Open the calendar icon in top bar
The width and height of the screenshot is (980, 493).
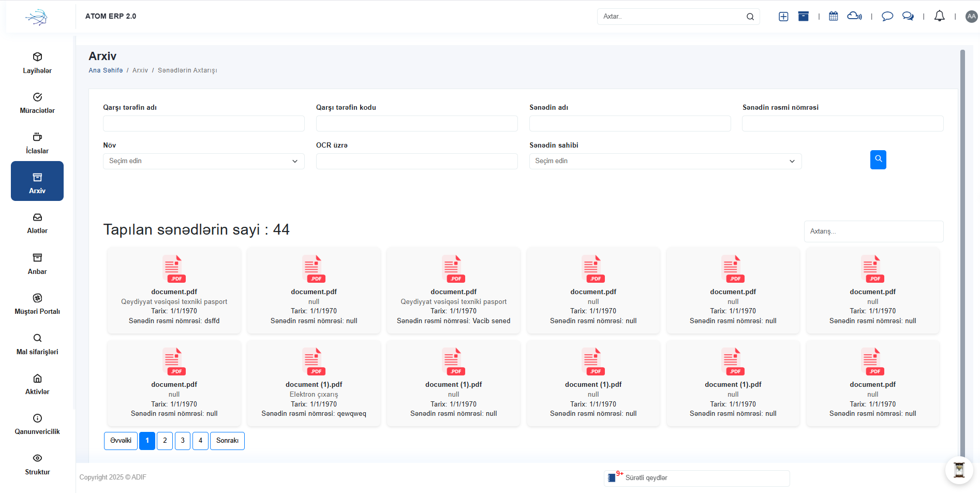[x=833, y=16]
